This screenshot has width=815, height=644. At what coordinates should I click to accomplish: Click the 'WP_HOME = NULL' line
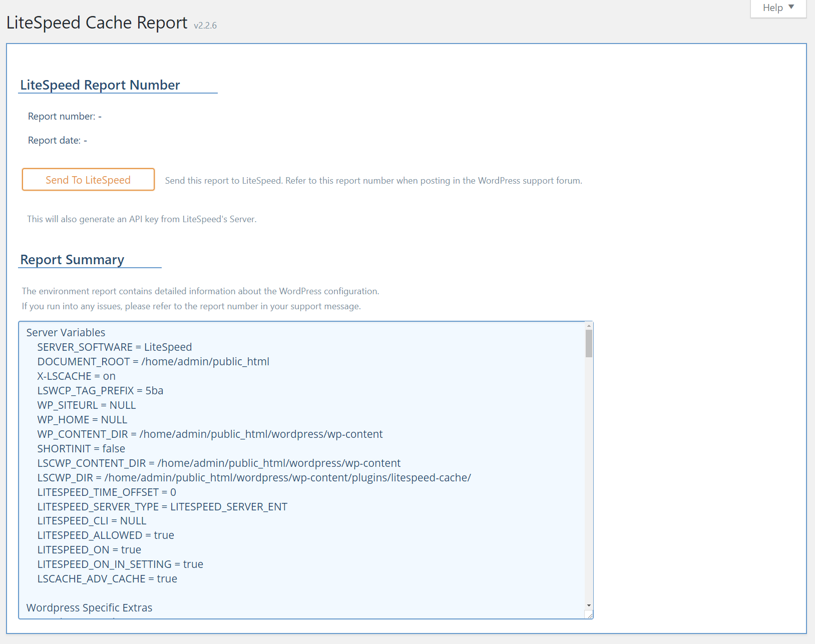(82, 420)
